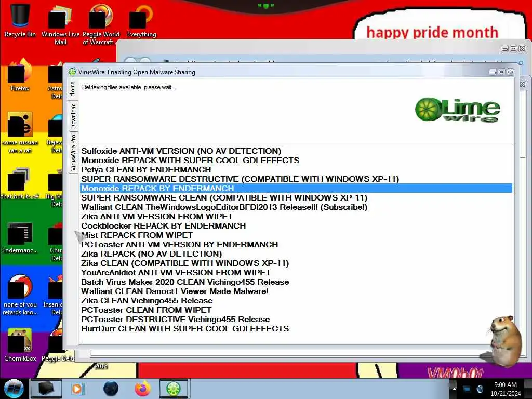Open Firefox from the taskbar
The image size is (532, 399).
(x=143, y=389)
